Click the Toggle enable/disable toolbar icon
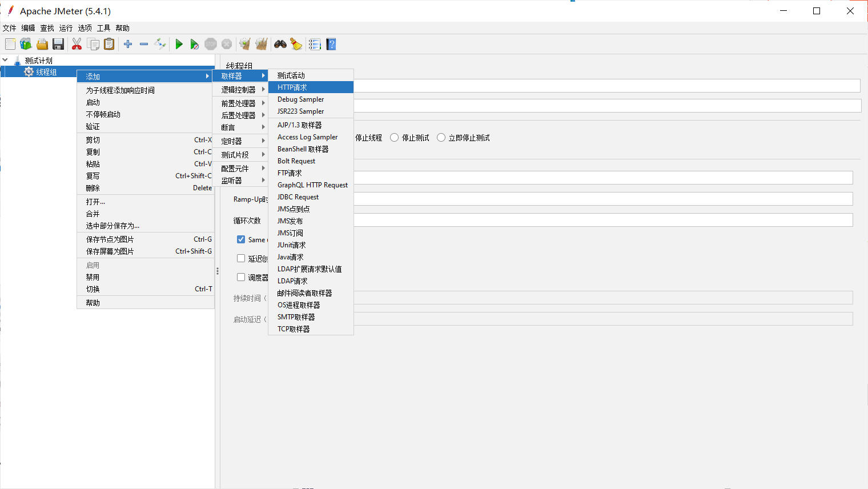 tap(160, 44)
